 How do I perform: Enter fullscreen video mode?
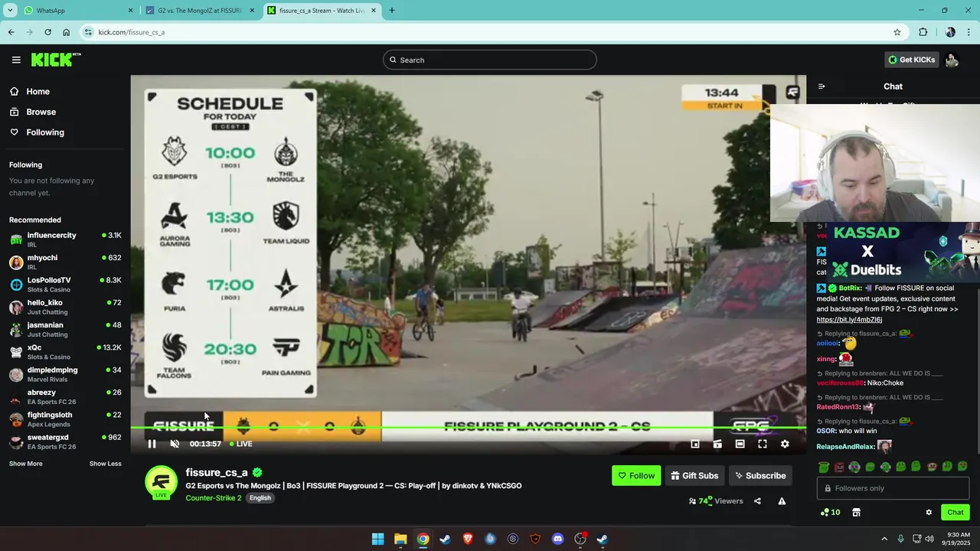(x=763, y=444)
